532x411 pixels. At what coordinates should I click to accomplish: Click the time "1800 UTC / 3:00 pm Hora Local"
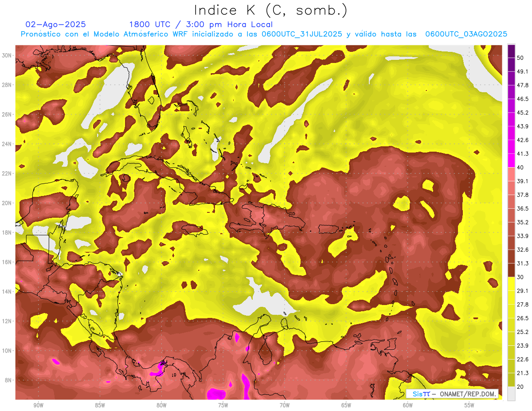tap(201, 24)
